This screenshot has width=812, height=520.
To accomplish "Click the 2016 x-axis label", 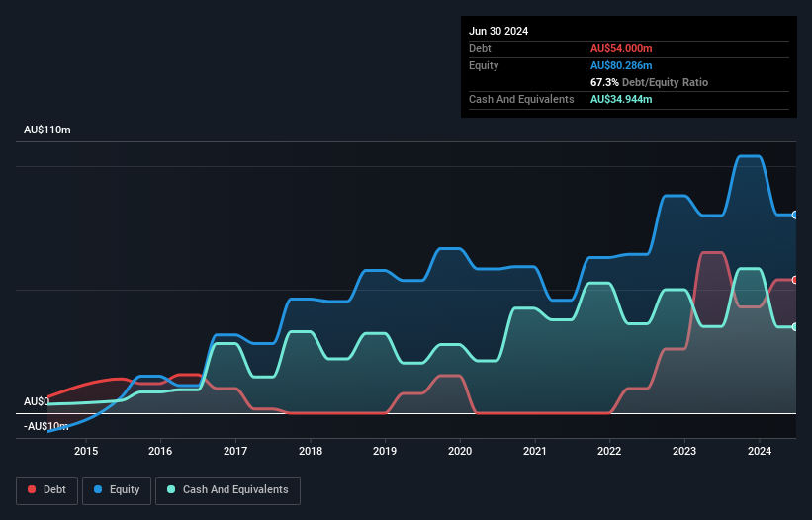I will [x=160, y=451].
